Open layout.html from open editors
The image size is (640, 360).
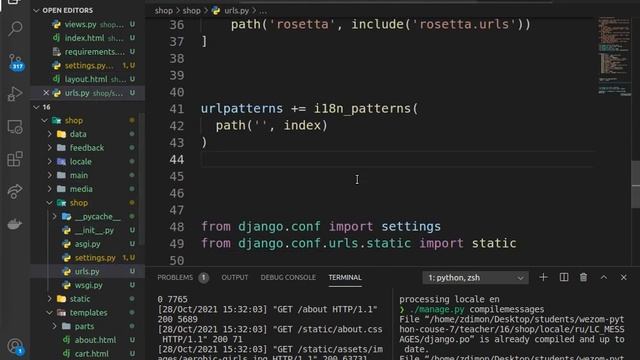[x=88, y=79]
